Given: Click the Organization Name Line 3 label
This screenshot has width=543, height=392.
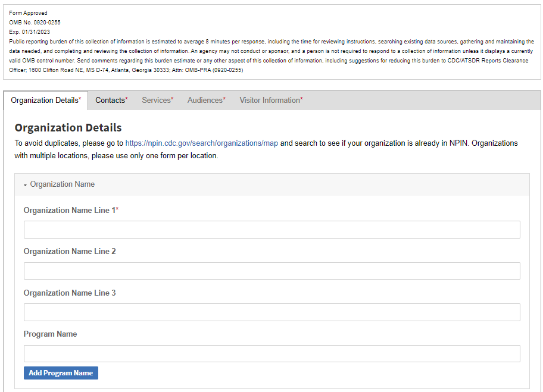Looking at the screenshot, I should 70,293.
